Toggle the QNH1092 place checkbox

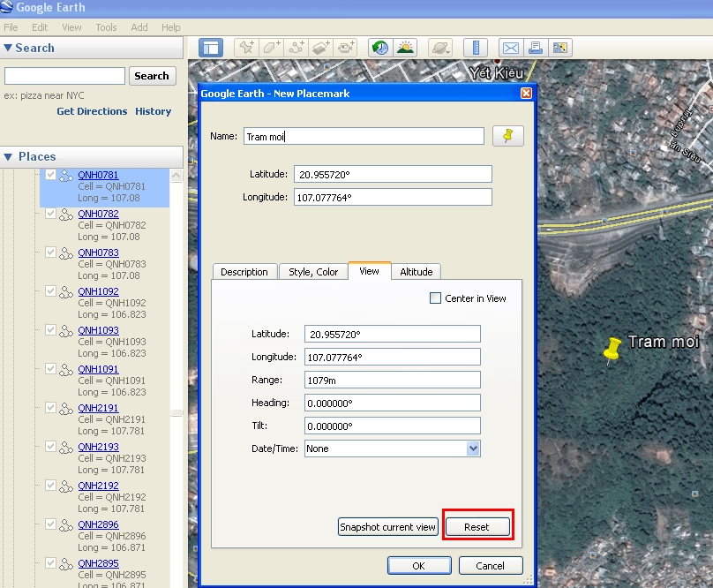pos(50,291)
